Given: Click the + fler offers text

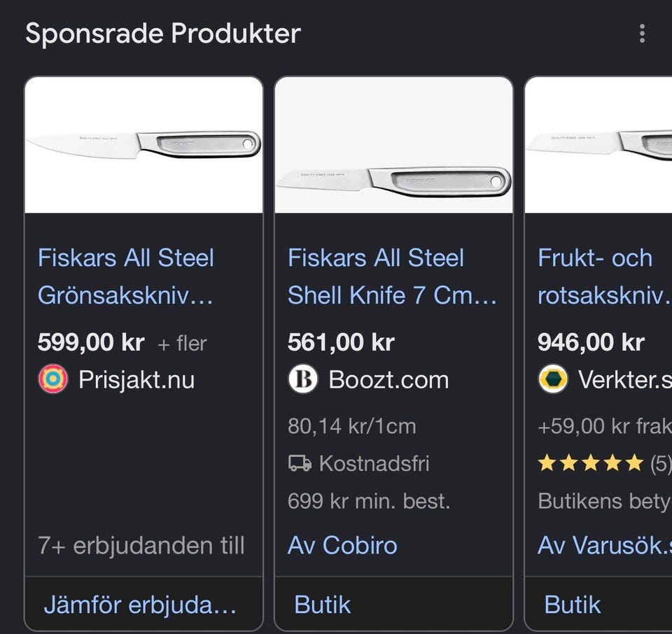Looking at the screenshot, I should [182, 344].
